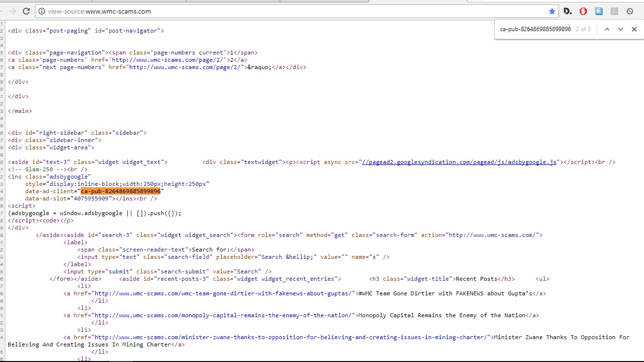This screenshot has height=362, width=644.
Task: Jump to previous find result
Action: [x=607, y=29]
